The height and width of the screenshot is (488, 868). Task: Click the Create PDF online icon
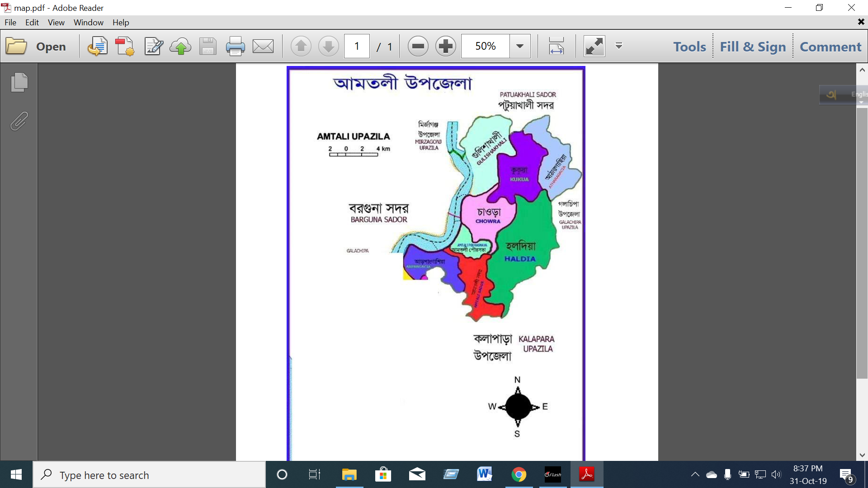click(x=125, y=47)
